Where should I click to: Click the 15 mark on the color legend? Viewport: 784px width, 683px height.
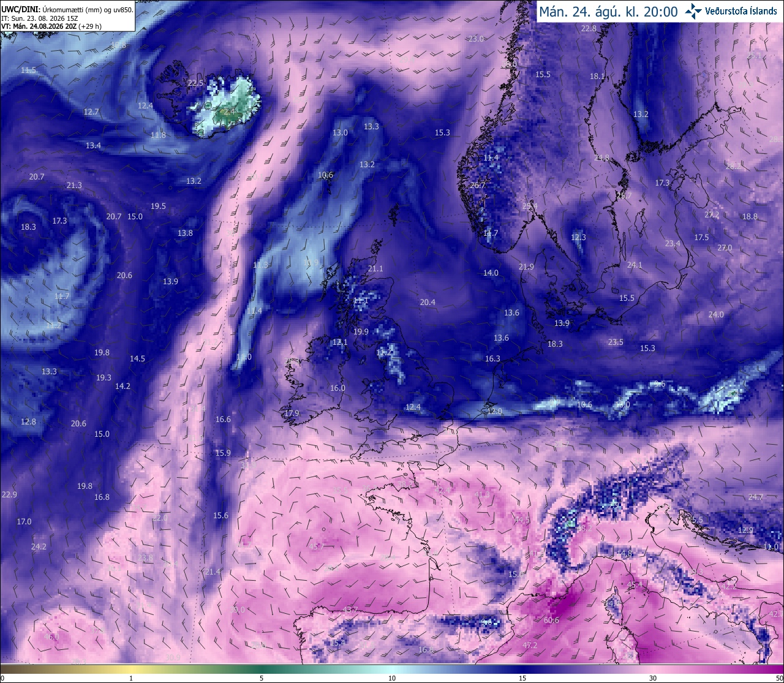522,677
